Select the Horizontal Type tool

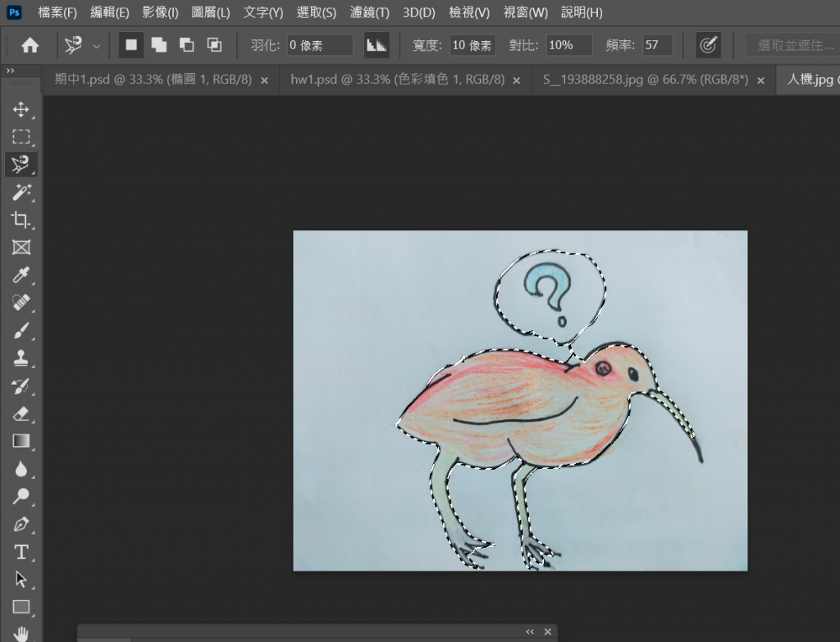[x=21, y=551]
